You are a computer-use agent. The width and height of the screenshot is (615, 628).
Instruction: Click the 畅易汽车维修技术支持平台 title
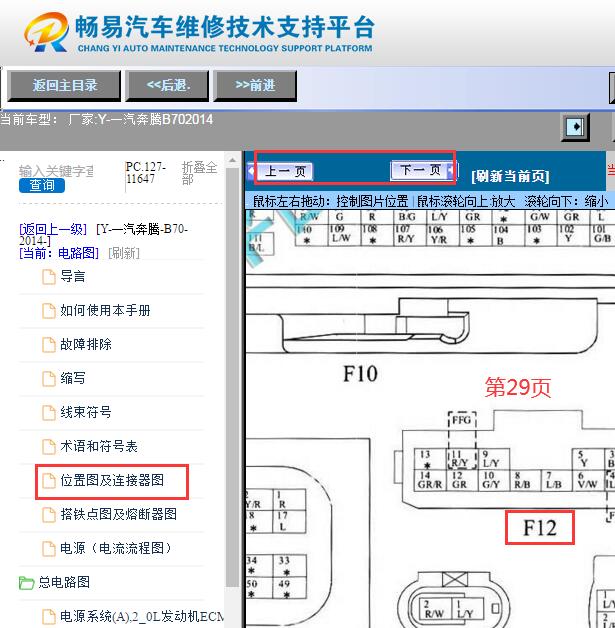click(x=225, y=27)
